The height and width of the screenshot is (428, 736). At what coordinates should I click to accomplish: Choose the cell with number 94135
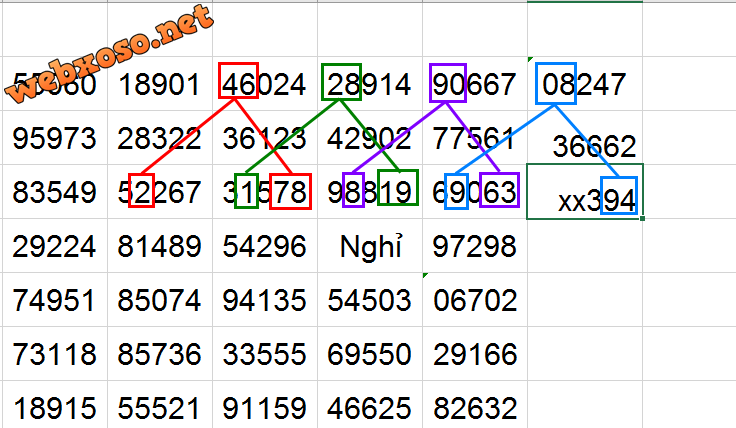[265, 299]
